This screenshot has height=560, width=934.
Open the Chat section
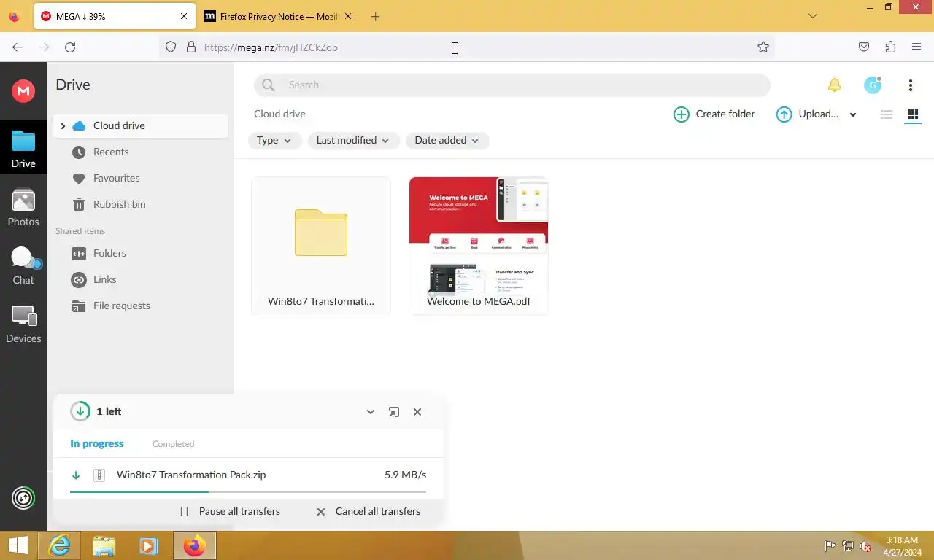(x=23, y=266)
